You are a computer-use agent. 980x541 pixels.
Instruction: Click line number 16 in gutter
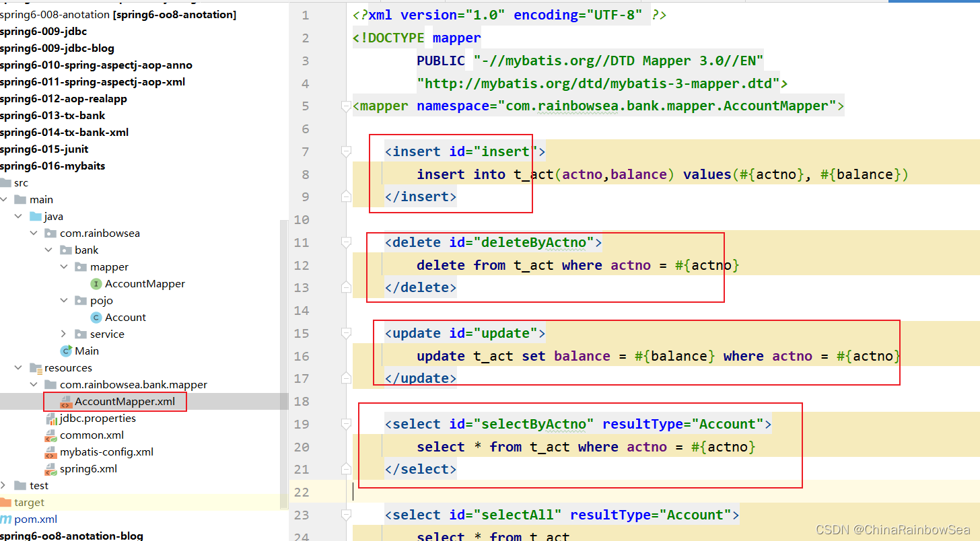pyautogui.click(x=302, y=356)
